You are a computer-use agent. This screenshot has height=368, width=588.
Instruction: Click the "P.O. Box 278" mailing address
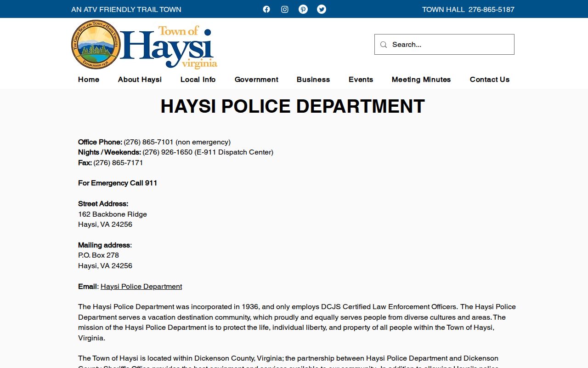pyautogui.click(x=98, y=255)
